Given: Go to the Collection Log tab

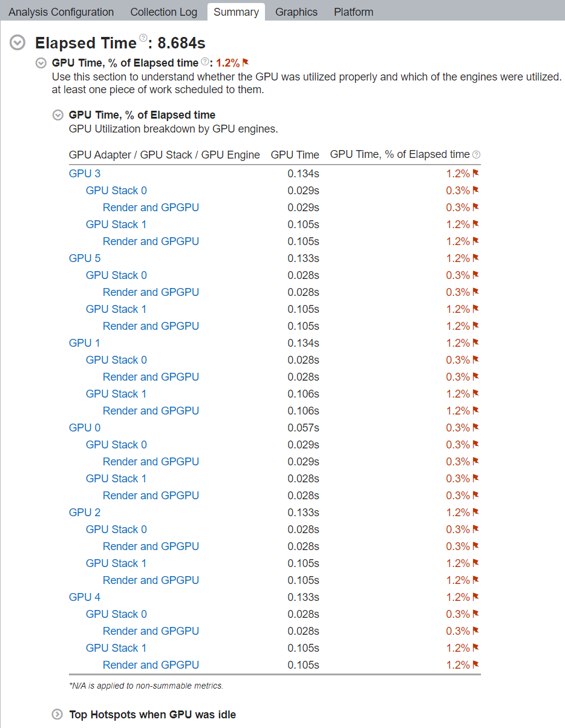Looking at the screenshot, I should point(163,12).
